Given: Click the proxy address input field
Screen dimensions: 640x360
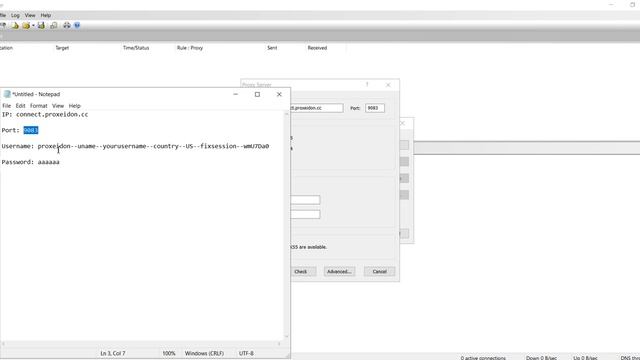Looking at the screenshot, I should tap(317, 108).
